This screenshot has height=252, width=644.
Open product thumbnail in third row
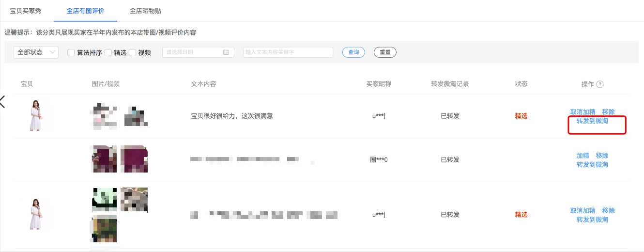pyautogui.click(x=37, y=214)
